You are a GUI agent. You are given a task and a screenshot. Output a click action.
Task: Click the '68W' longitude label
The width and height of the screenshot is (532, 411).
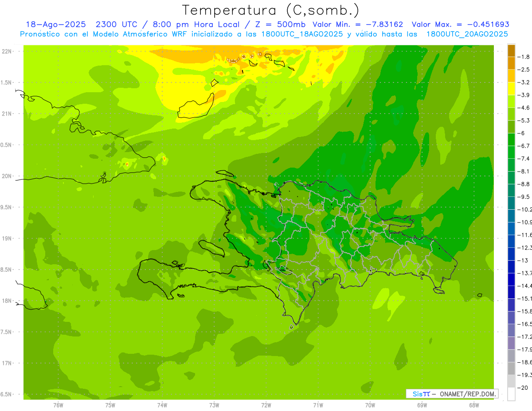pos(473,405)
